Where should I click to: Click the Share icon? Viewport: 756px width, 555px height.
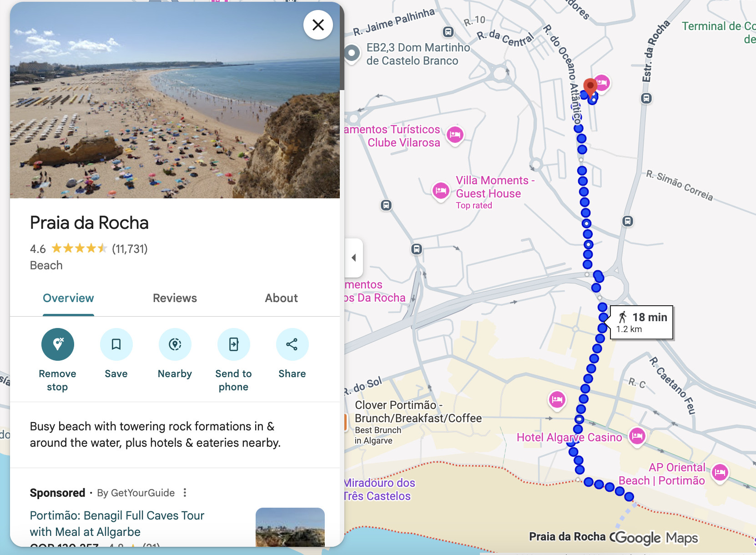point(292,344)
